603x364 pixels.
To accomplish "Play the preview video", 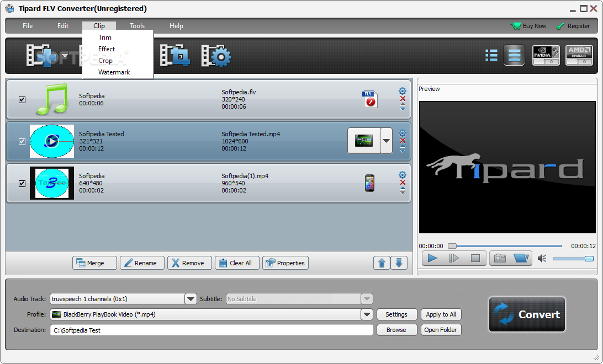I will click(432, 259).
